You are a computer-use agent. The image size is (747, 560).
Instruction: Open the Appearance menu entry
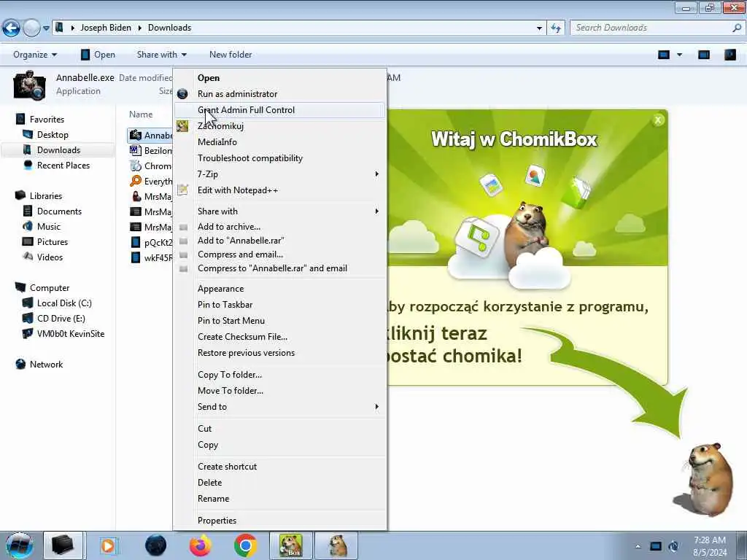click(220, 289)
